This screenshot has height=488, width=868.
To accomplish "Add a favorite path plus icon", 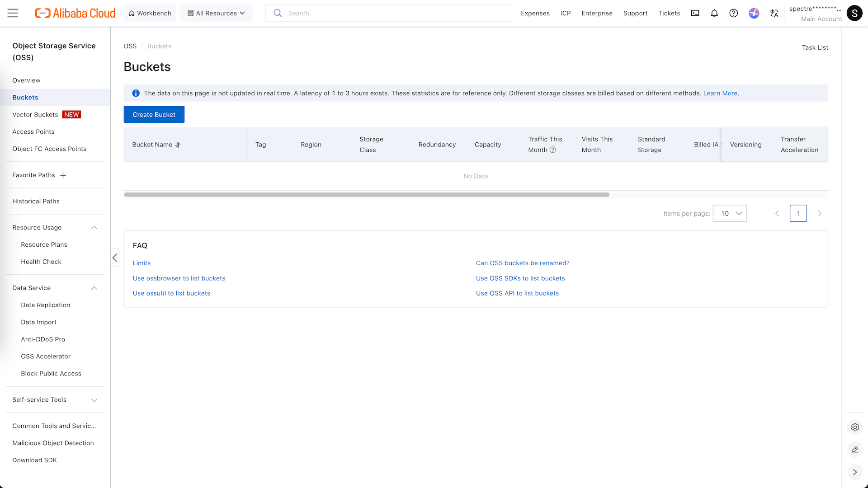I will tap(63, 175).
